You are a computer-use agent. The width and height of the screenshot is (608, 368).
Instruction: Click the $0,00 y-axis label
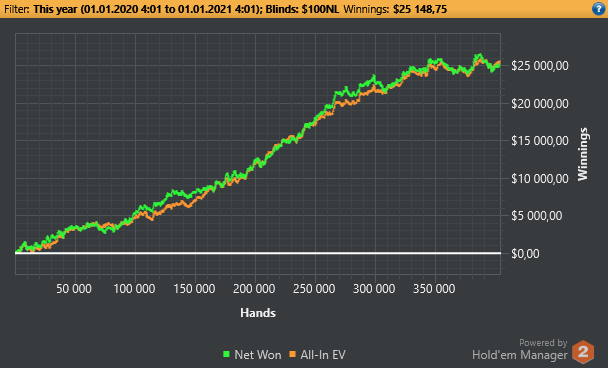click(525, 254)
